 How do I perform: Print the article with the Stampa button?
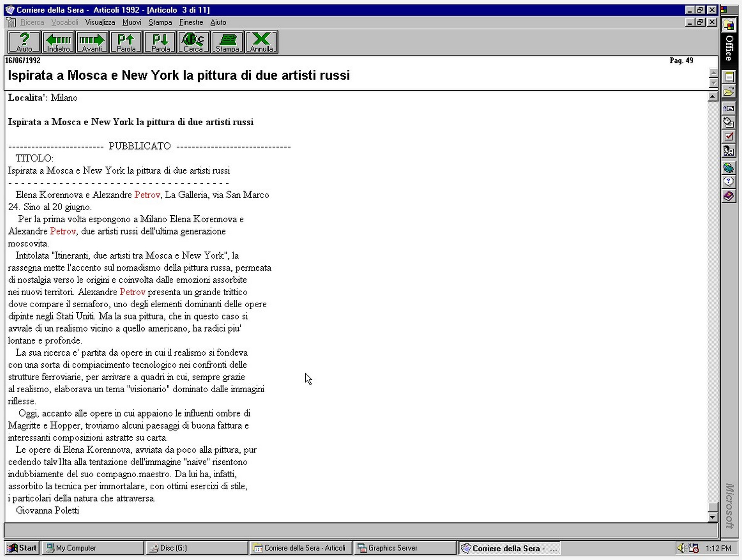pos(227,42)
